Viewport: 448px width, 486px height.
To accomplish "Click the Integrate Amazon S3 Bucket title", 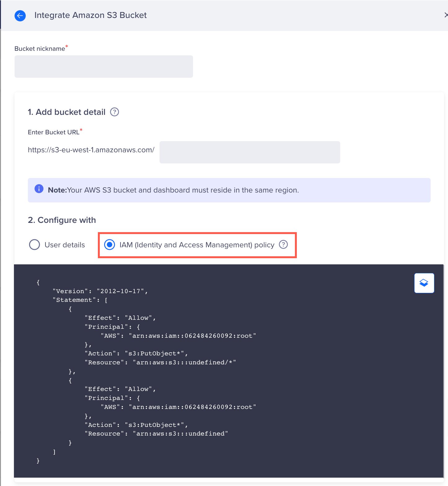I will 90,15.
